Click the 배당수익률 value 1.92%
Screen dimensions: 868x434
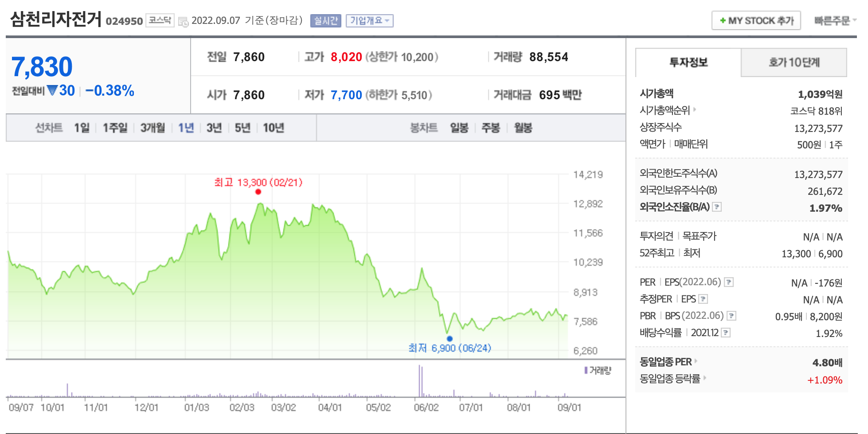tap(829, 333)
